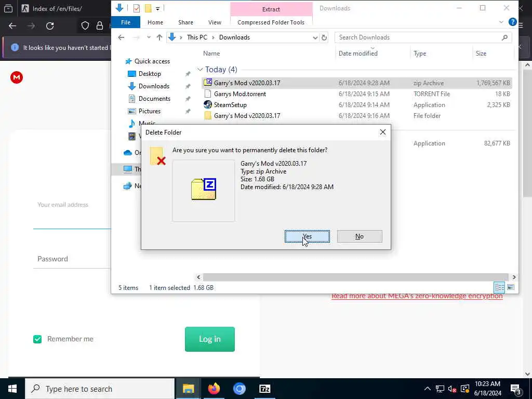This screenshot has height=399, width=532.
Task: Refresh the Downloads folder view
Action: [x=324, y=37]
